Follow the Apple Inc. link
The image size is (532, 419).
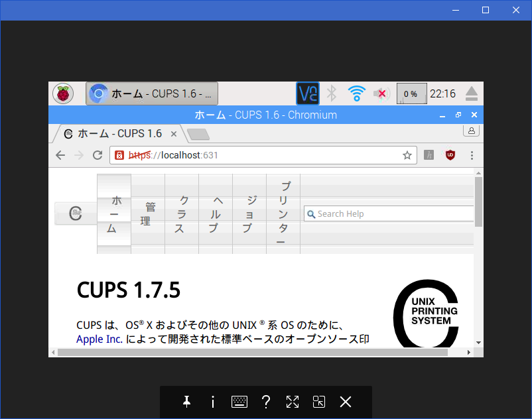(99, 339)
